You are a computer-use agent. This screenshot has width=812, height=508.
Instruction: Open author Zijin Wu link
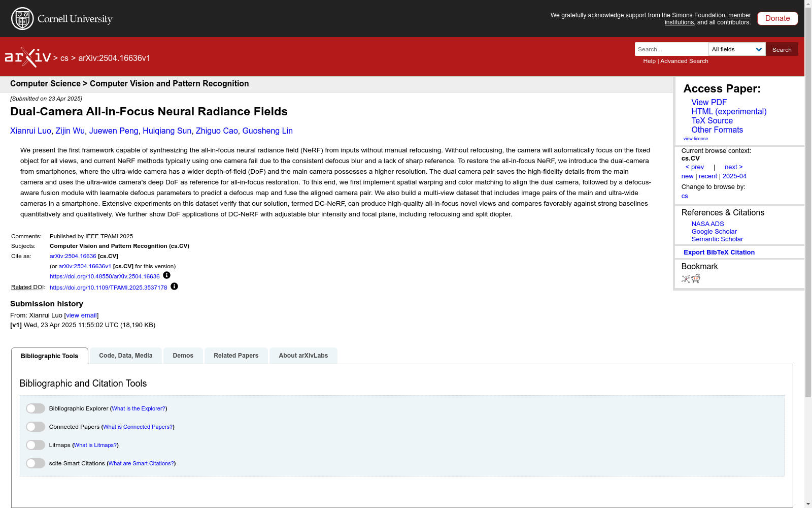click(70, 131)
